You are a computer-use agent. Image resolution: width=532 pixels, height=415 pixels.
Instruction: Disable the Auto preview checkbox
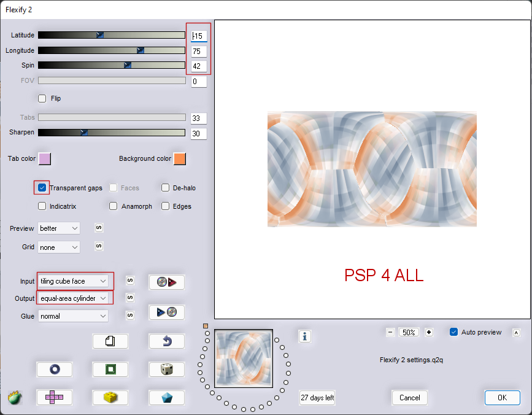pyautogui.click(x=454, y=332)
